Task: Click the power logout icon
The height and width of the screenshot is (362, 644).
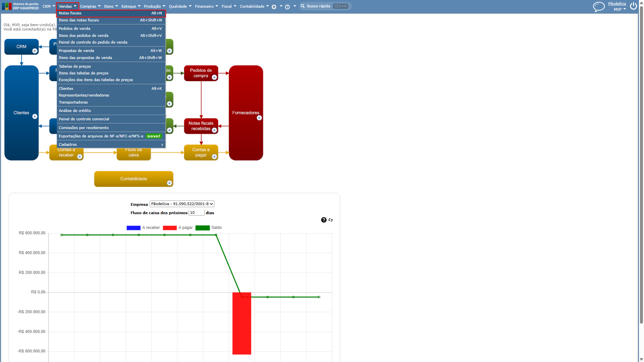Action: 633,6
